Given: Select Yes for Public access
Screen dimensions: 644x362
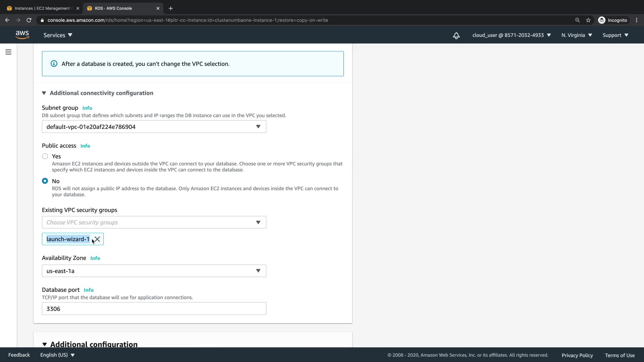Looking at the screenshot, I should coord(45,156).
